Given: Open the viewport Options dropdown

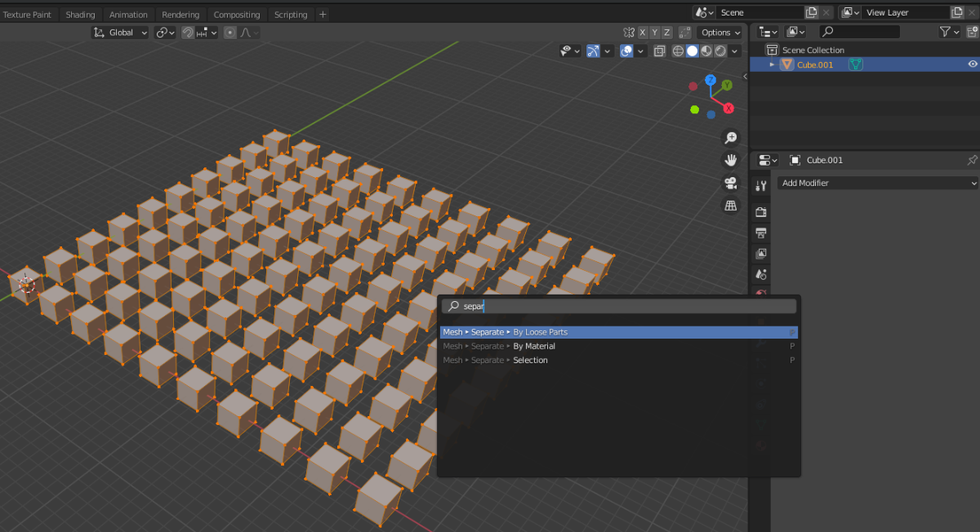Looking at the screenshot, I should point(720,33).
